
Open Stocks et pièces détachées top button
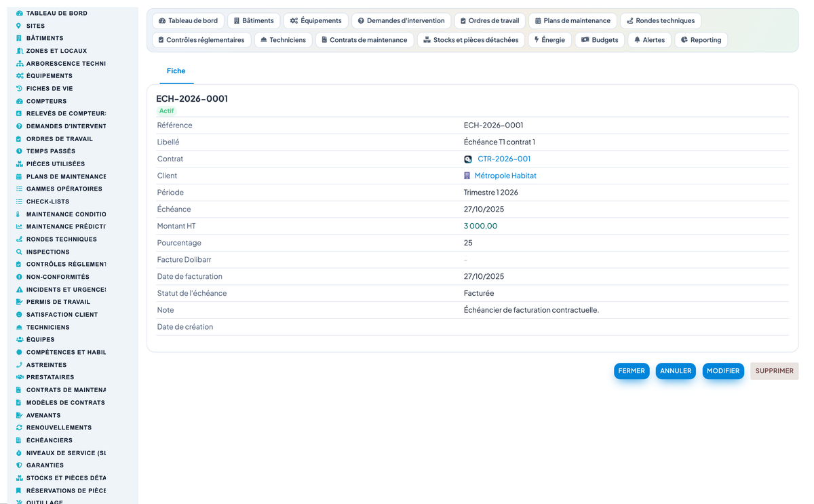pos(471,40)
